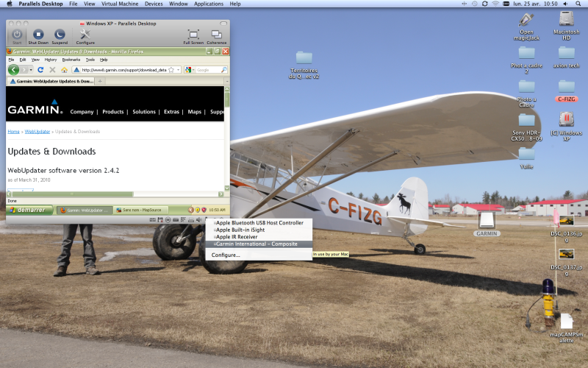The image size is (588, 368).
Task: Click the printer icon in Parallels status bar
Action: click(191, 219)
